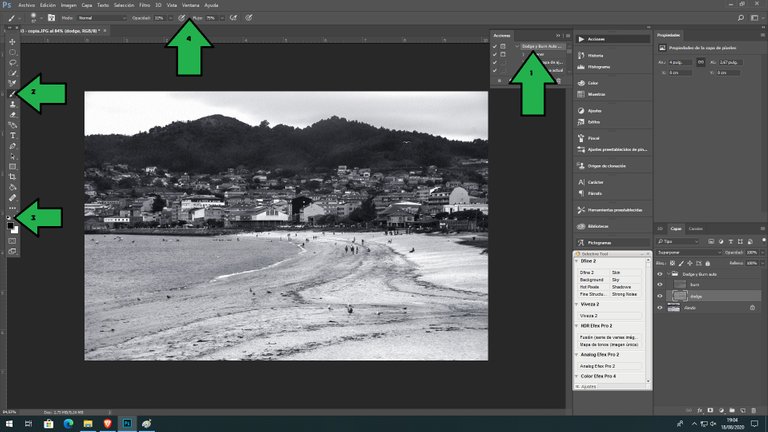The width and height of the screenshot is (768, 432).
Task: Open Windows Start button
Action: [x=9, y=424]
